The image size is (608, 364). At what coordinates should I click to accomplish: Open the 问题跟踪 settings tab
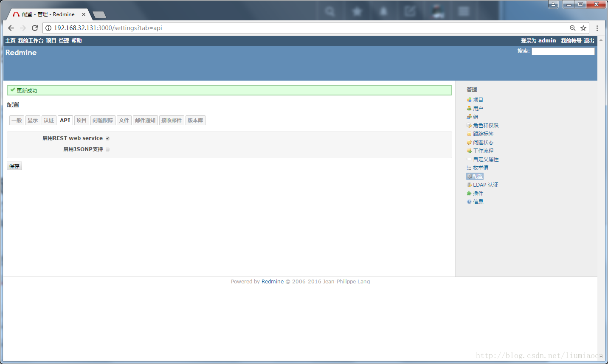pyautogui.click(x=103, y=120)
